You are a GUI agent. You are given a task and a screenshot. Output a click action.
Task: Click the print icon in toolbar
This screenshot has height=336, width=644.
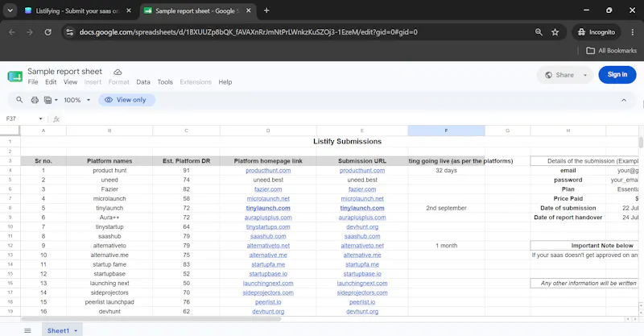tap(35, 100)
